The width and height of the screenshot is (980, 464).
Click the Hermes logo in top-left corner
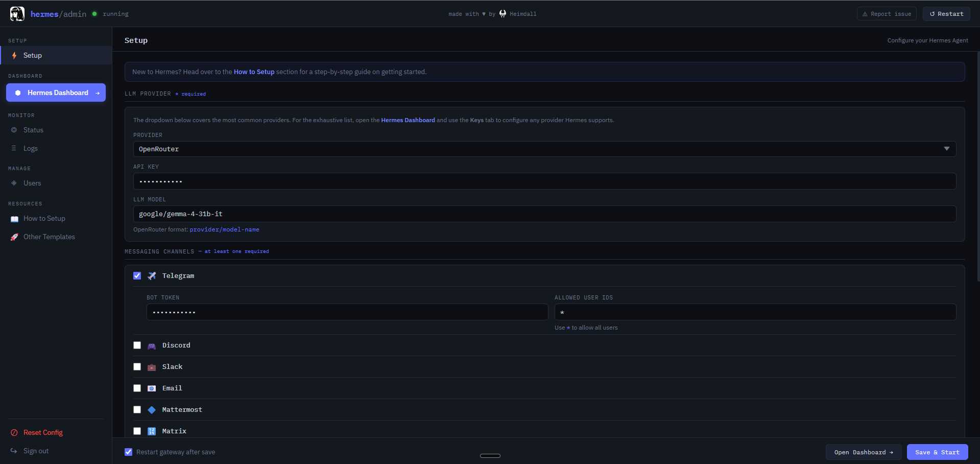tap(16, 14)
